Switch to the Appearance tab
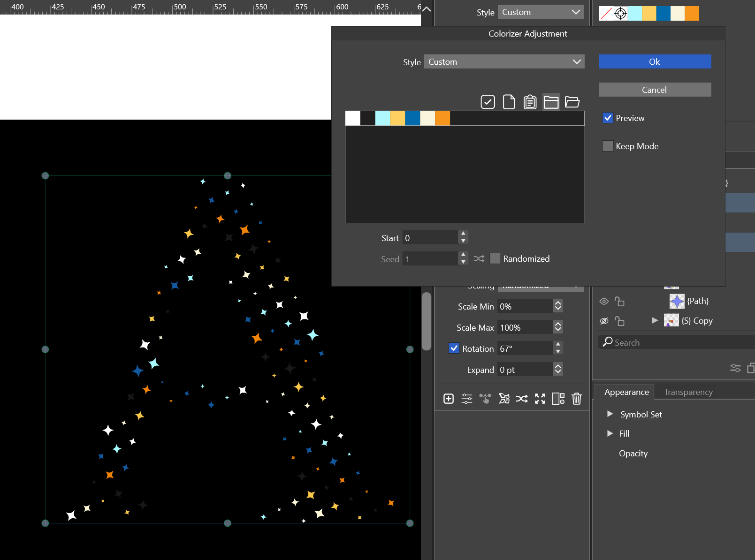Viewport: 755px width, 560px height. (626, 392)
